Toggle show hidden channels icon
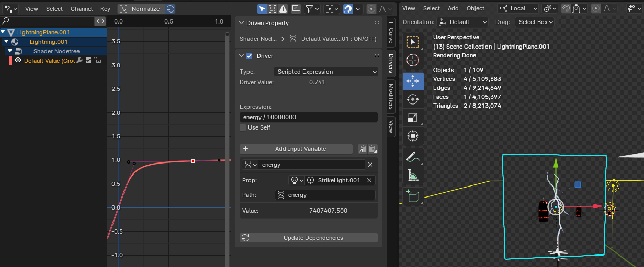Viewport: 644px width, 267px height. pos(273,9)
